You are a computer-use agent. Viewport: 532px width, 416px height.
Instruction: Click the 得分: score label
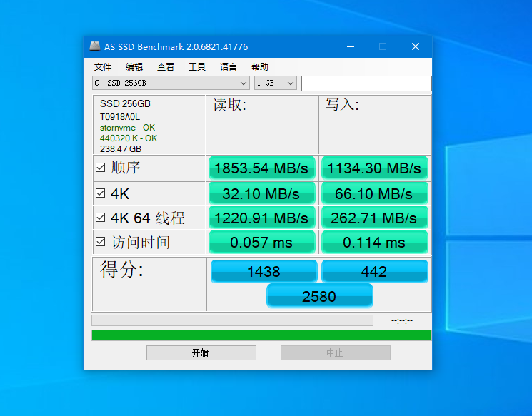(121, 270)
